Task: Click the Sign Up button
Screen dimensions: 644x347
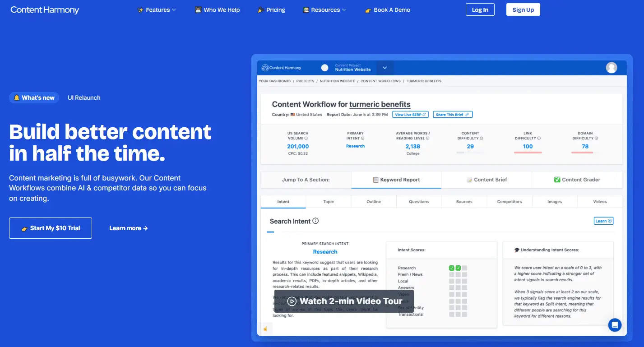Action: 523,9
